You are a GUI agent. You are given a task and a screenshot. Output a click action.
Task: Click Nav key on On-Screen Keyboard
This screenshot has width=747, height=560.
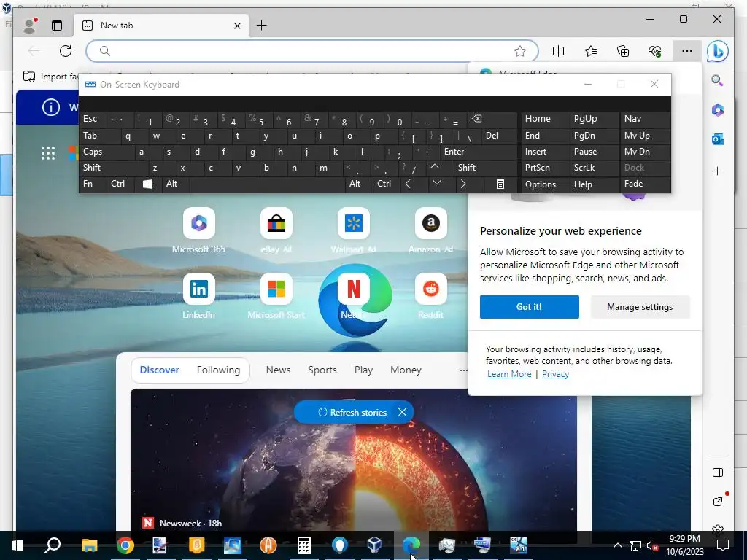645,119
